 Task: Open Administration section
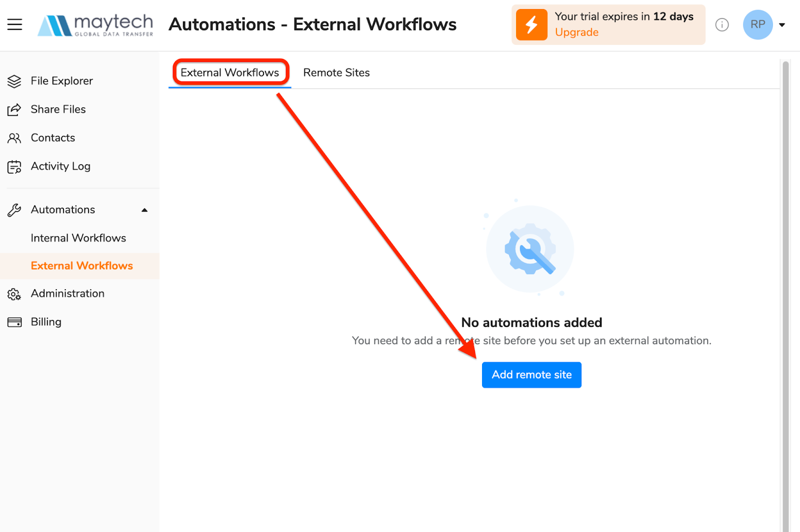coord(67,294)
